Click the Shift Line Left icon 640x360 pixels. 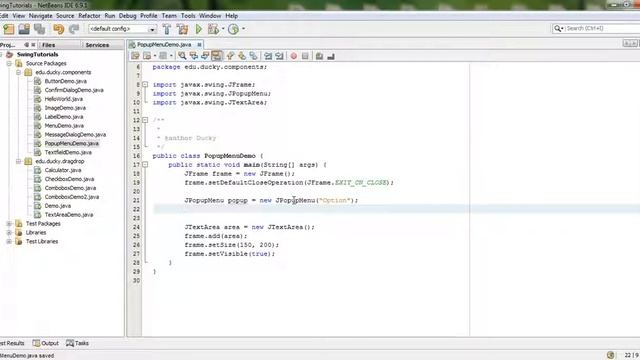(x=268, y=56)
